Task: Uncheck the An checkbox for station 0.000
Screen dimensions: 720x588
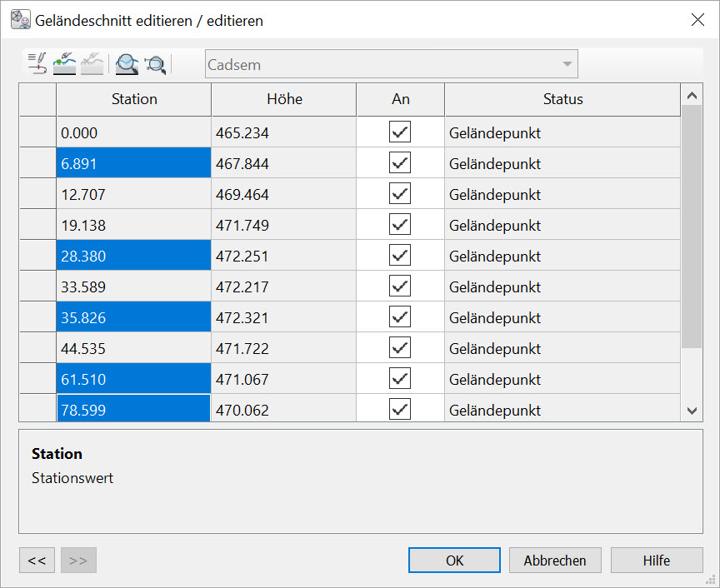Action: click(x=400, y=132)
